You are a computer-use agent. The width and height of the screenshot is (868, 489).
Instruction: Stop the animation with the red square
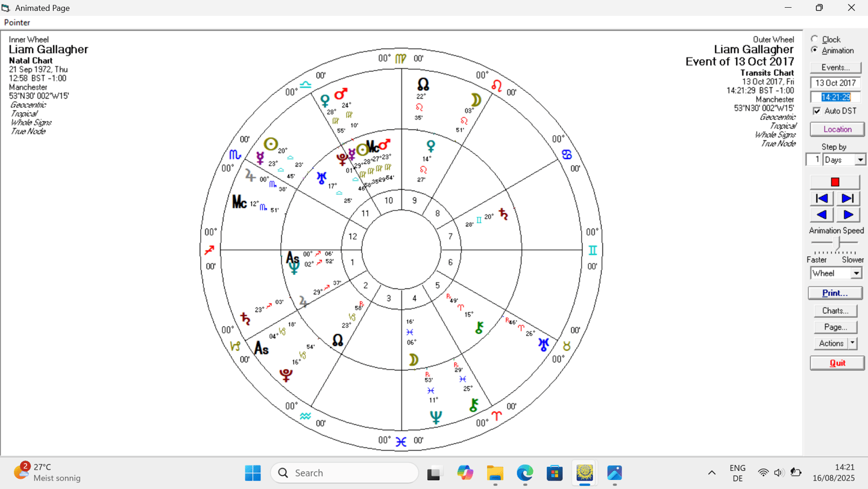coord(835,181)
